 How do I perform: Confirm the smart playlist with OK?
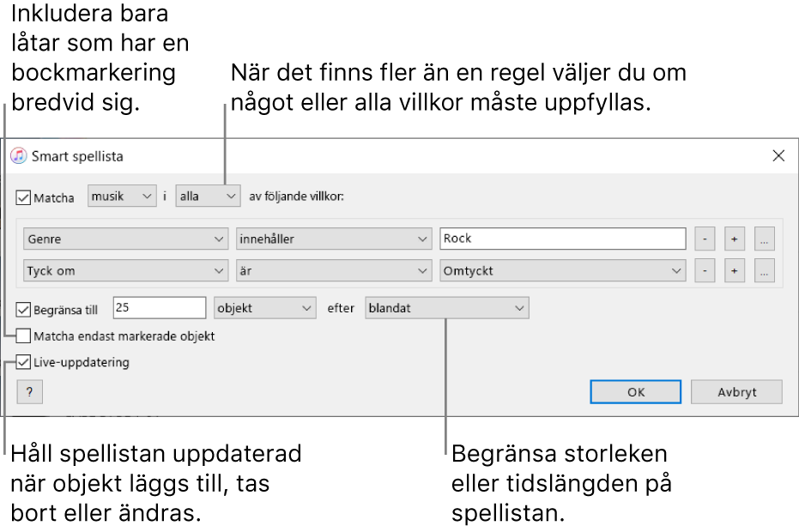[x=635, y=391]
